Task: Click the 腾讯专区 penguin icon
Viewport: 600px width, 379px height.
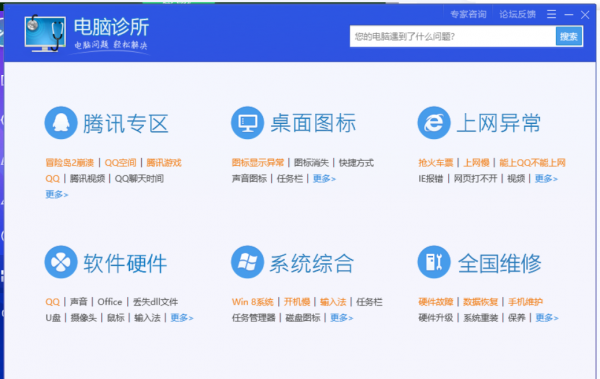Action: pyautogui.click(x=61, y=123)
